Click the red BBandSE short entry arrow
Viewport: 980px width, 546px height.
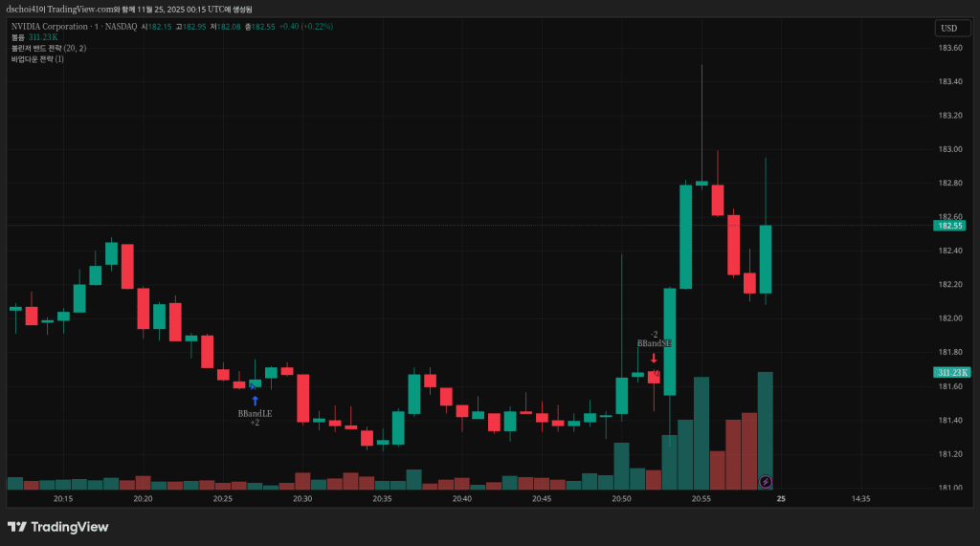tap(654, 358)
